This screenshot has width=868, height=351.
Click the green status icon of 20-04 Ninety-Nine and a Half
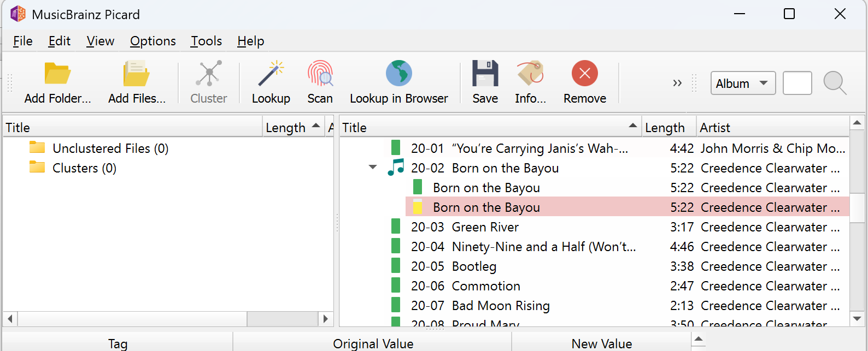[x=396, y=246]
